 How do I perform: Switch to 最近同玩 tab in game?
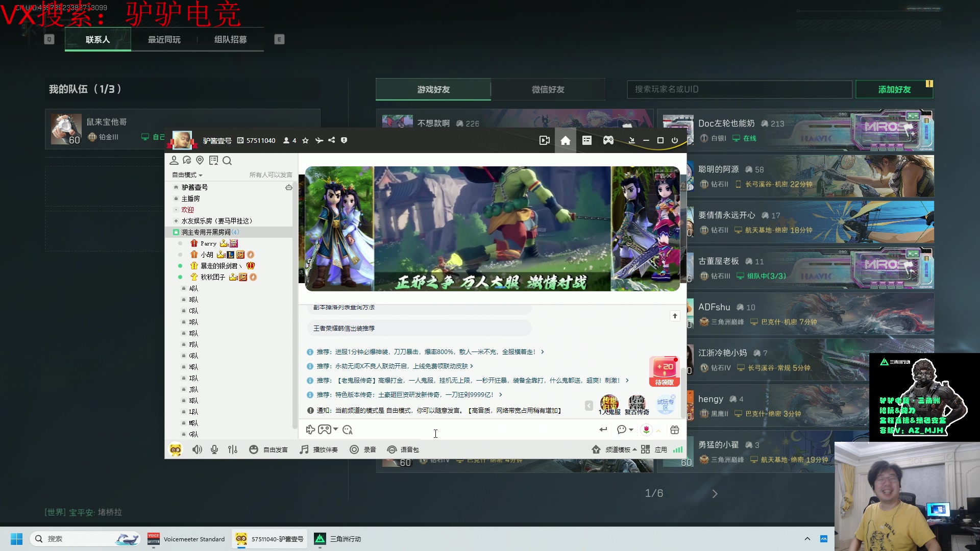coord(164,39)
